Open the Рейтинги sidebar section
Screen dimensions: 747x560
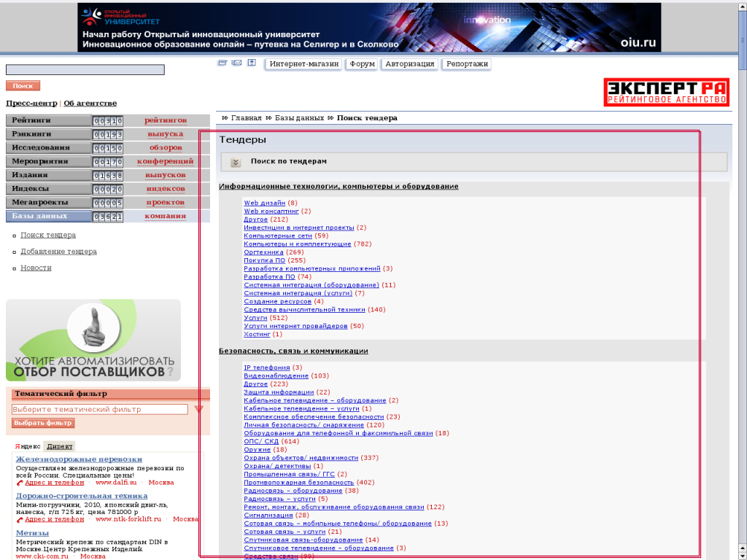click(48, 120)
